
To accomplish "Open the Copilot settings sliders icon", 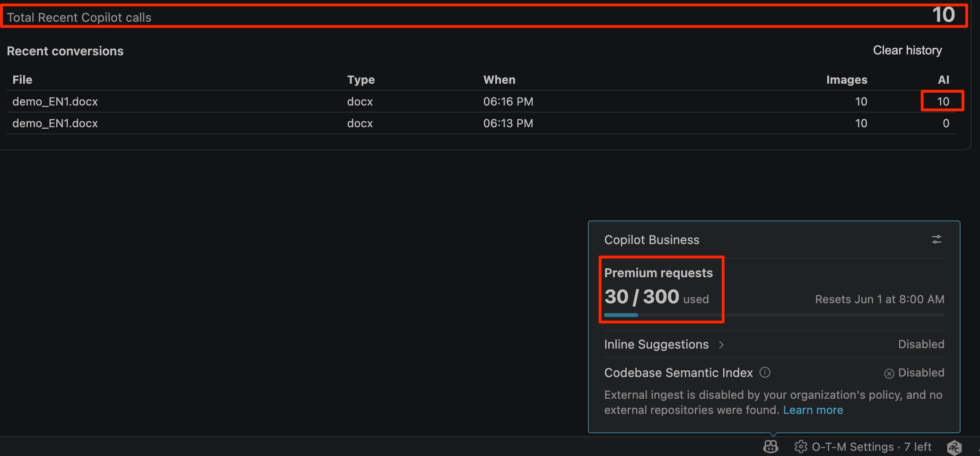I will coord(936,240).
